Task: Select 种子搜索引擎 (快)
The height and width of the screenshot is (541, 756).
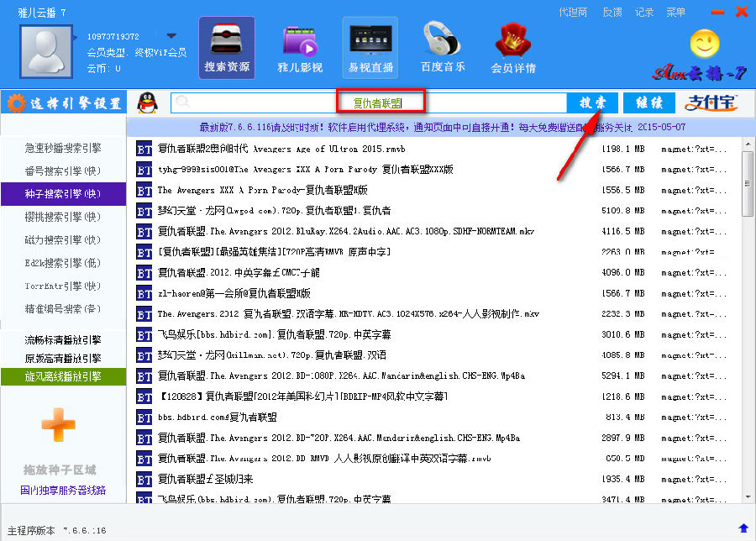Action: pos(63,194)
